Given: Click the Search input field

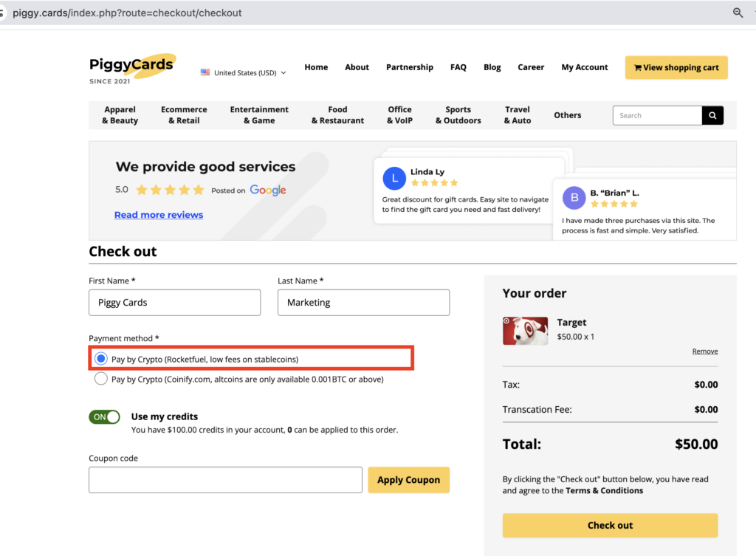Looking at the screenshot, I should tap(657, 115).
